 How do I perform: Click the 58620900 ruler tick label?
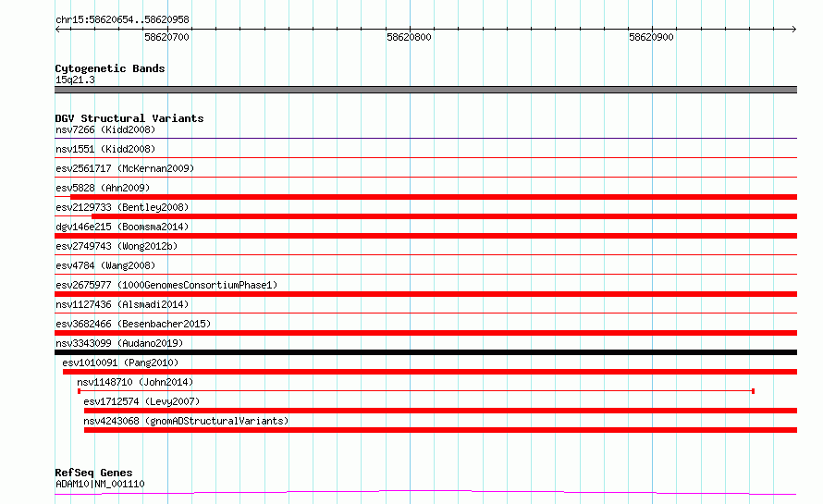click(x=651, y=37)
